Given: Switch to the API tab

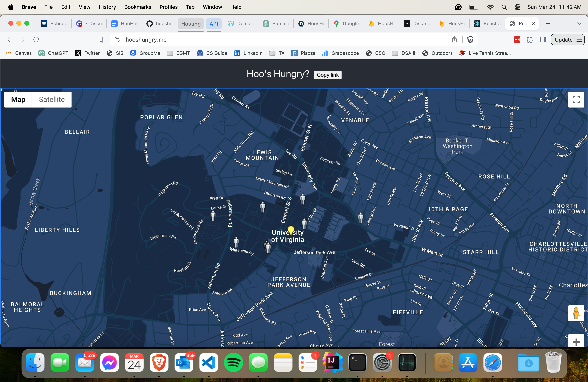Looking at the screenshot, I should (x=214, y=23).
